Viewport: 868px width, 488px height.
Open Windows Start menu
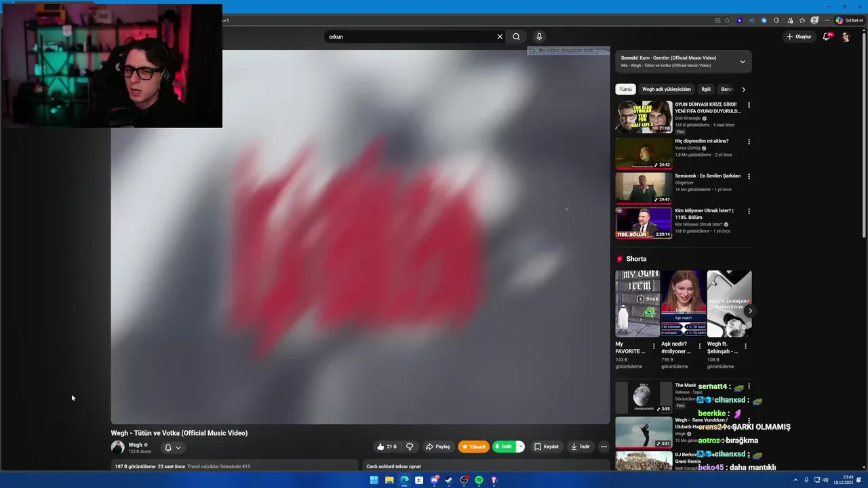click(x=374, y=480)
